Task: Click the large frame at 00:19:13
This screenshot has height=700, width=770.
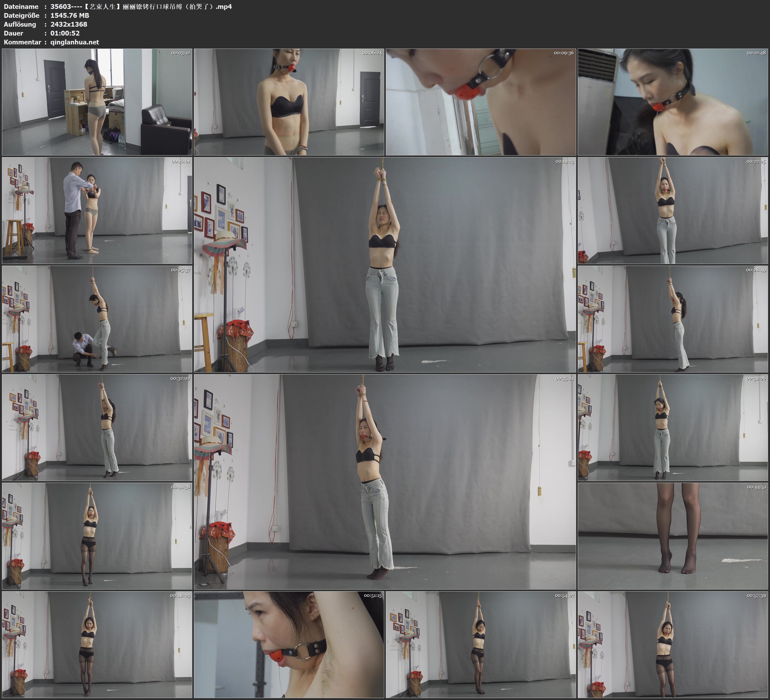Action: (385, 264)
